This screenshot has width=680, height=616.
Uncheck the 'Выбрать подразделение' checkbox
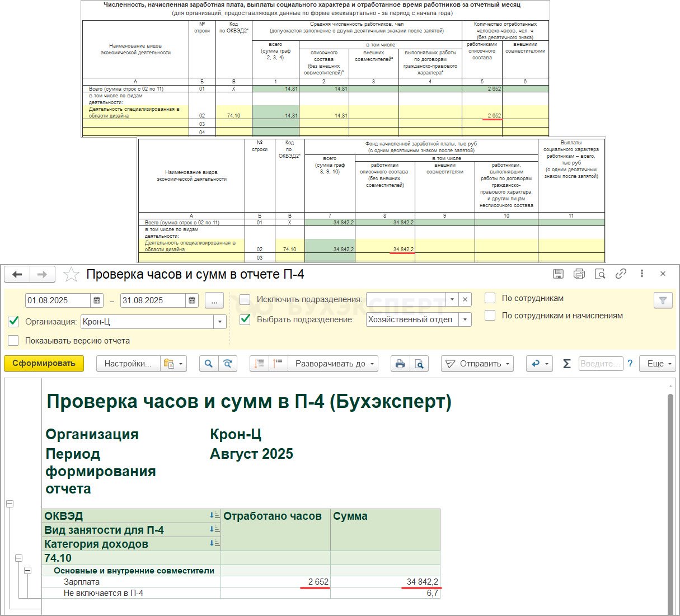(245, 319)
